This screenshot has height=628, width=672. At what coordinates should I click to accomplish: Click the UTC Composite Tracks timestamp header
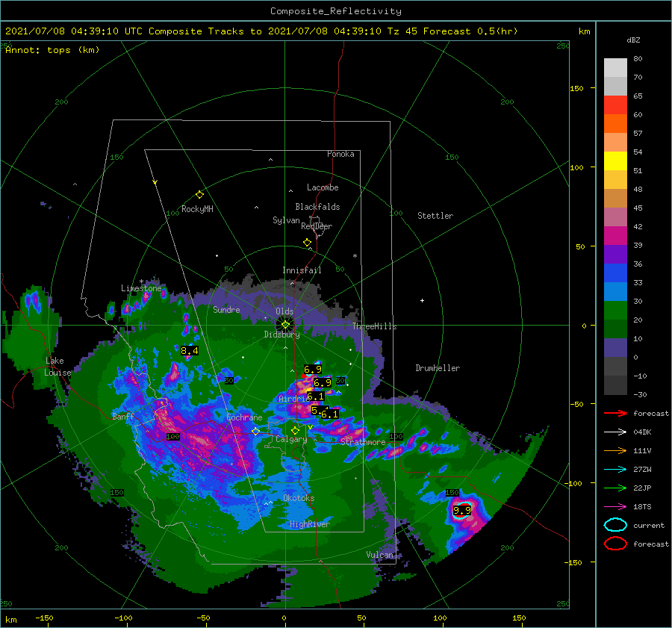[x=261, y=31]
